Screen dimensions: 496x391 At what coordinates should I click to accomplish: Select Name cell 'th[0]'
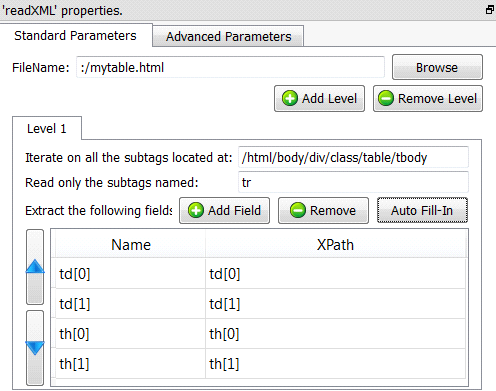coord(130,334)
